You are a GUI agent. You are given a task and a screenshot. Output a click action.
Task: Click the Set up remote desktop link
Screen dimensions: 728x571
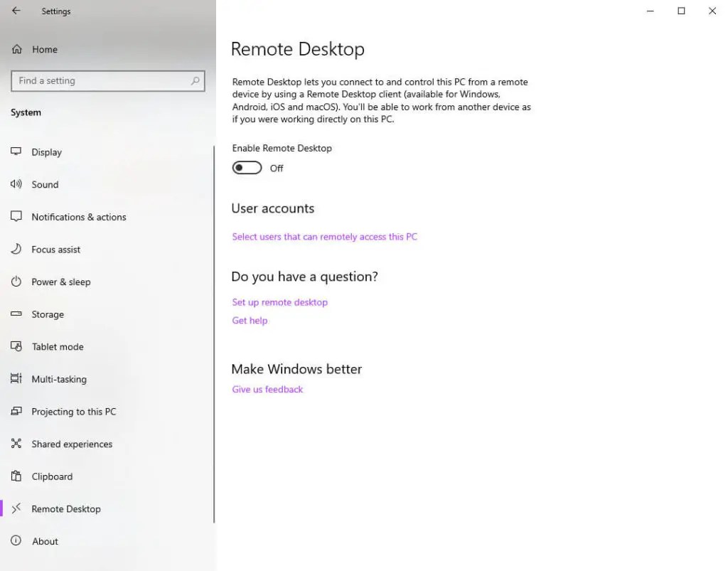click(x=279, y=301)
